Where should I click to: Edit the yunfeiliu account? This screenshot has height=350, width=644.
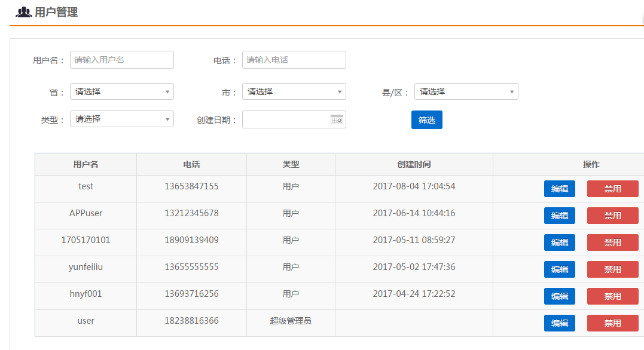pyautogui.click(x=559, y=269)
